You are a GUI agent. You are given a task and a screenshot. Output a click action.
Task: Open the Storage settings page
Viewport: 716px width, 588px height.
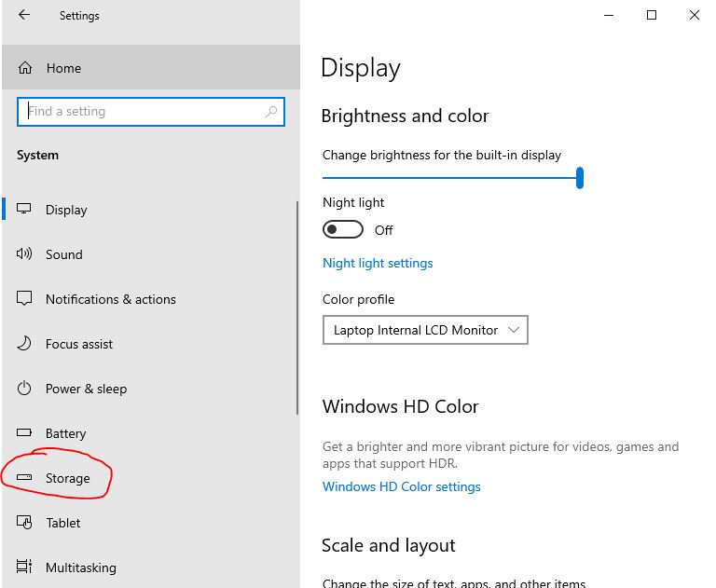point(150,478)
